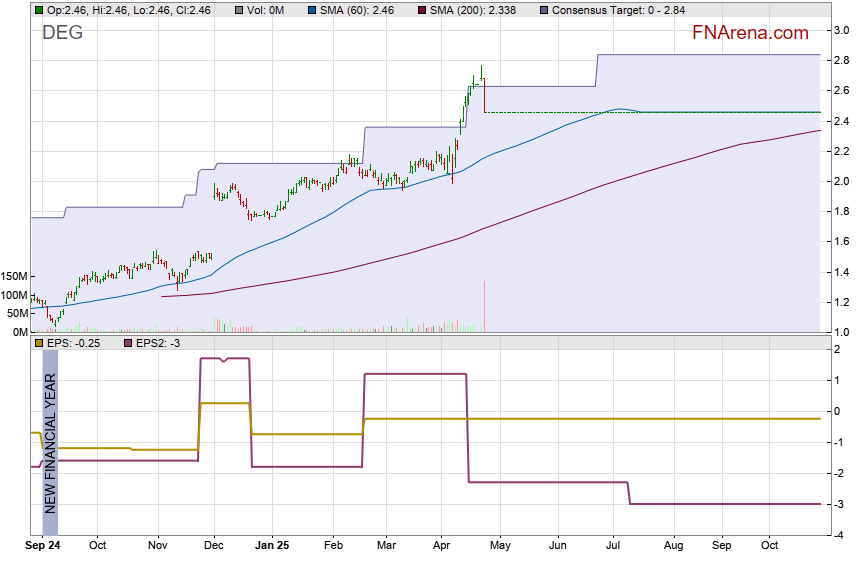This screenshot has height=566, width=859.
Task: Click the blue SMA (60) legend swatch
Action: [x=312, y=9]
